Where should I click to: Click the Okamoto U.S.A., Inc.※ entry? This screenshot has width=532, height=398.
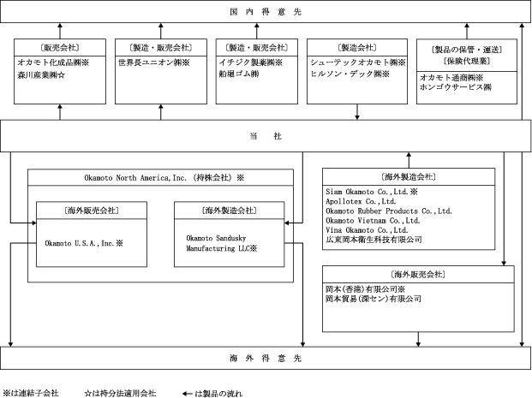[84, 243]
